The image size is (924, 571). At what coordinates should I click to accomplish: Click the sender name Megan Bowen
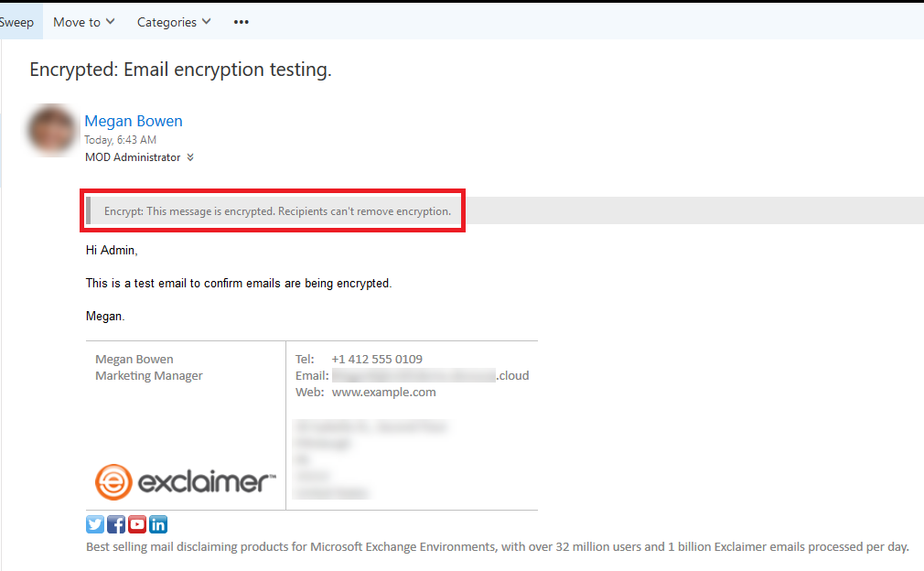click(134, 121)
